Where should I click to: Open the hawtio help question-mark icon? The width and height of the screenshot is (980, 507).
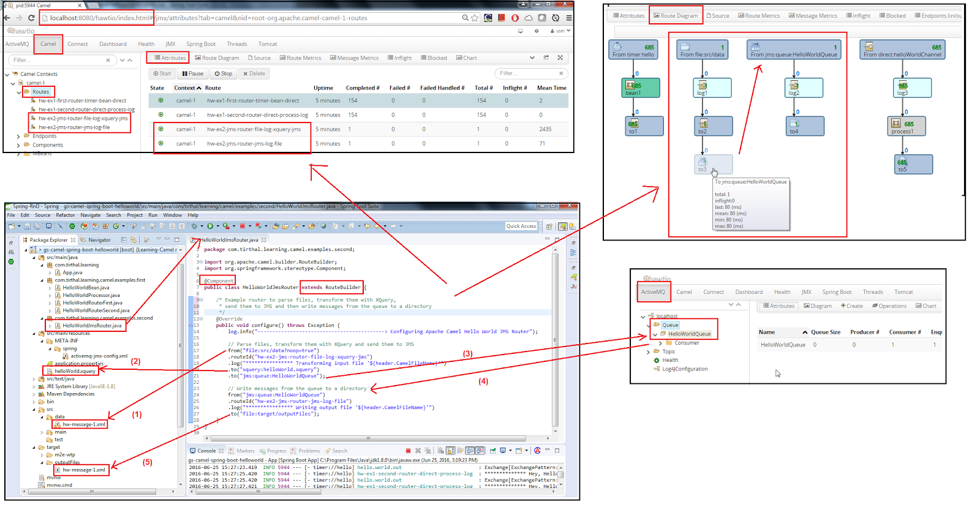[537, 31]
